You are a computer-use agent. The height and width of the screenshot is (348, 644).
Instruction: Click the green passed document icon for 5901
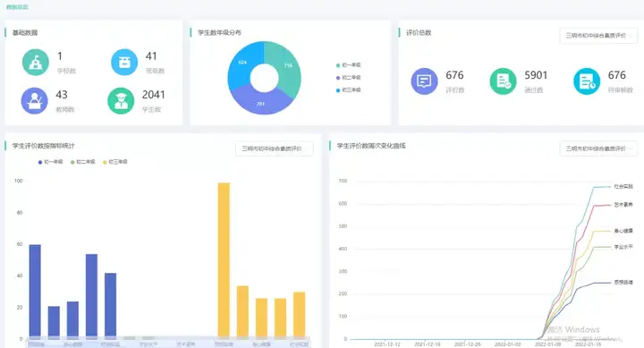coord(503,81)
